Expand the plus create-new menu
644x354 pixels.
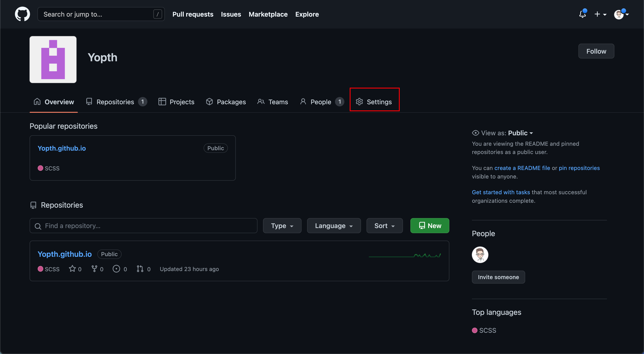click(600, 14)
